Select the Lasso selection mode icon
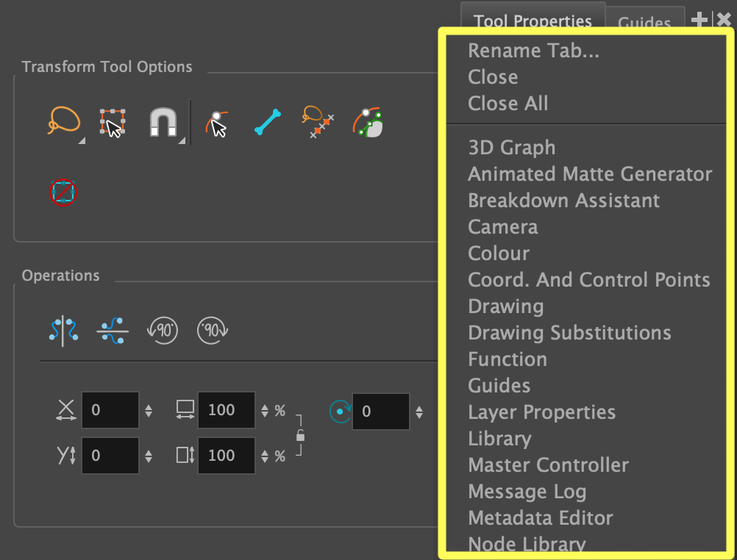The image size is (737, 560). click(x=63, y=121)
